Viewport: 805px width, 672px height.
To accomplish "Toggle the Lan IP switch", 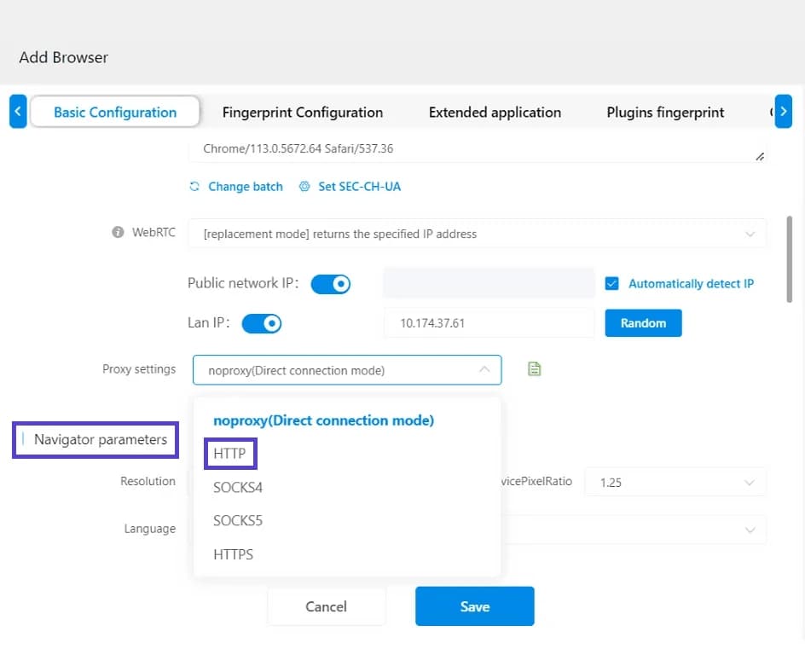I will click(x=262, y=323).
